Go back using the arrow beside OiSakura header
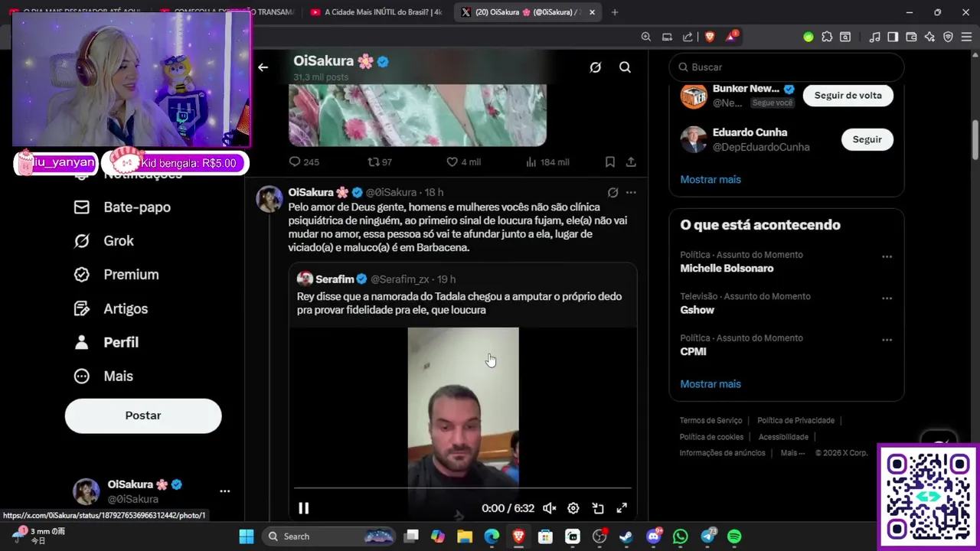Screen dimensions: 980x551 (x=263, y=67)
